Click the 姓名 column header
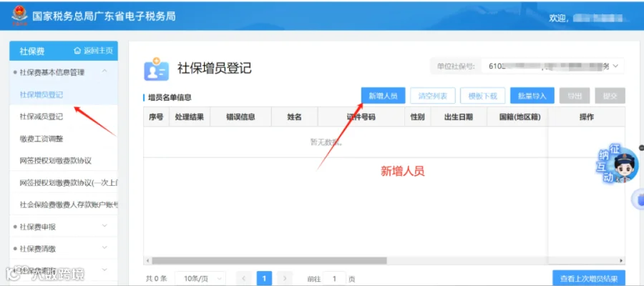 coord(295,117)
